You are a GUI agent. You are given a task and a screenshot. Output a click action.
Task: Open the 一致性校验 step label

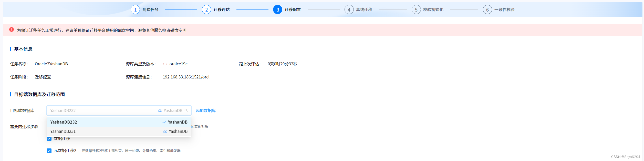[504, 10]
